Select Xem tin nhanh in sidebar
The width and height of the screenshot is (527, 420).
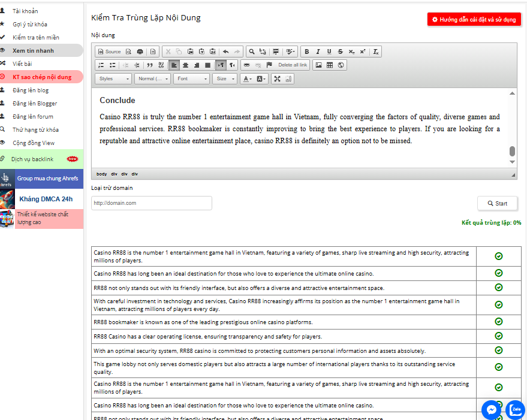coord(33,50)
